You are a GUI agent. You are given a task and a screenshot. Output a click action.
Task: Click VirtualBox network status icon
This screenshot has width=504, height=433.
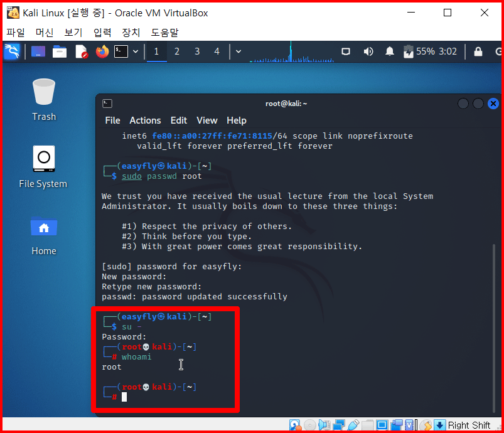point(339,425)
